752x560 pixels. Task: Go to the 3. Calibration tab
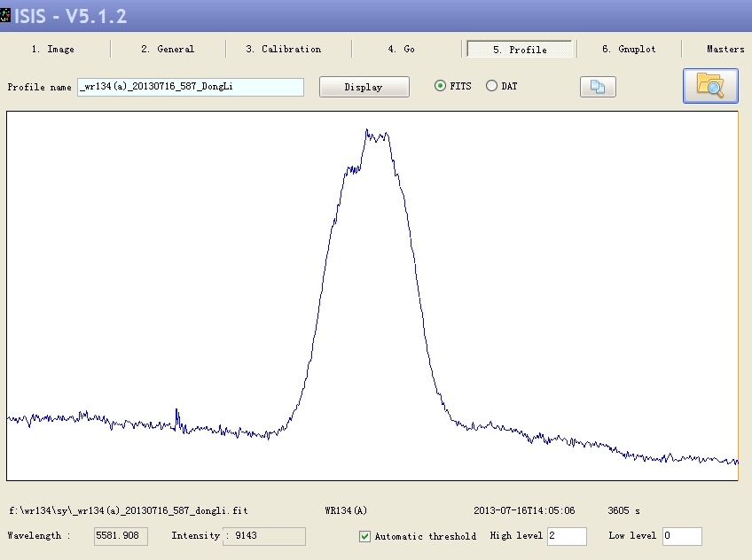pyautogui.click(x=284, y=50)
